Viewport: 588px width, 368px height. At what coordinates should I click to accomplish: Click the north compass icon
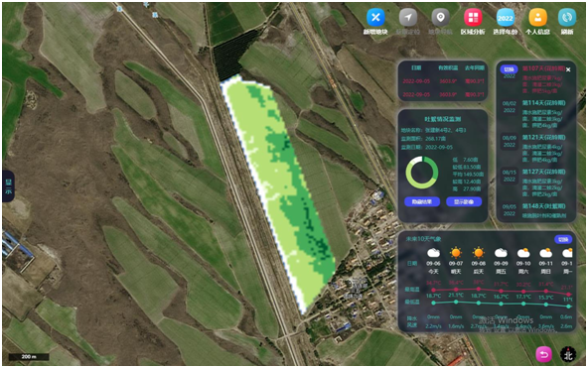click(568, 354)
